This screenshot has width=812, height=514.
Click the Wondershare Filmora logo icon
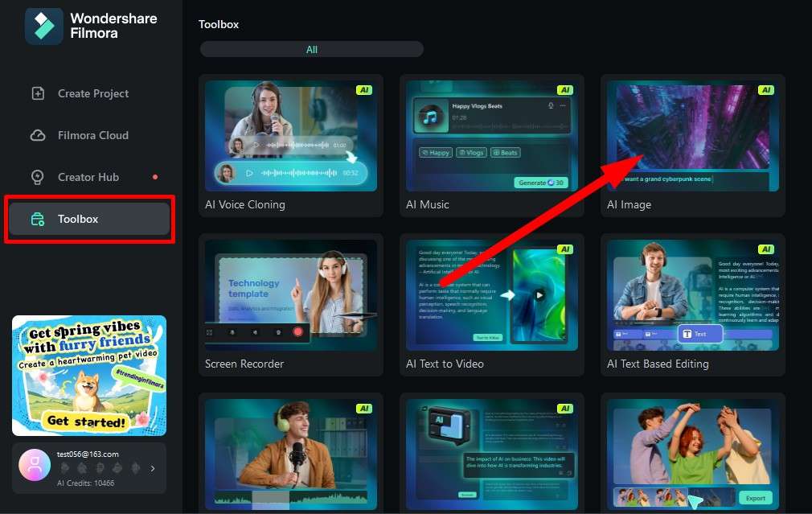[44, 26]
